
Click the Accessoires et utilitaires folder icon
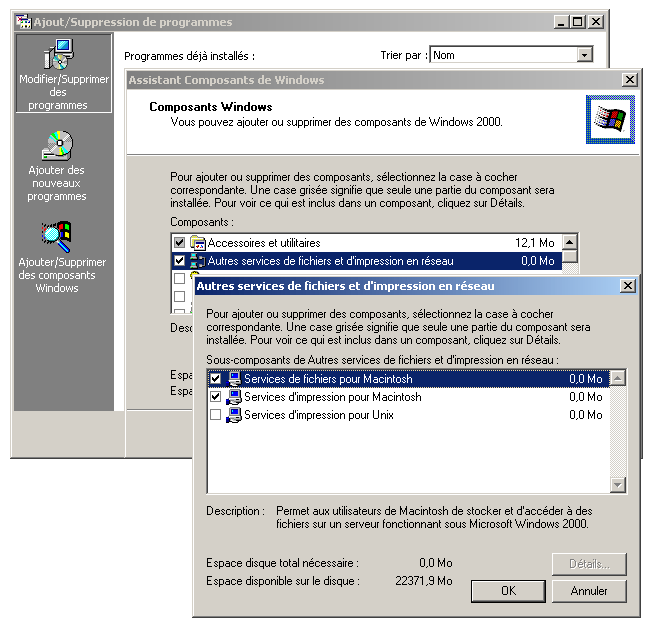[198, 243]
